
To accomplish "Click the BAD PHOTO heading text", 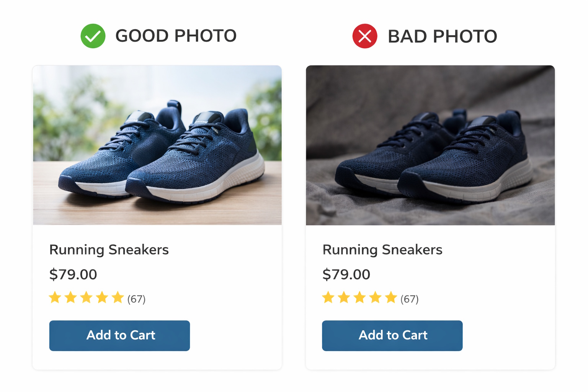I will click(x=443, y=37).
